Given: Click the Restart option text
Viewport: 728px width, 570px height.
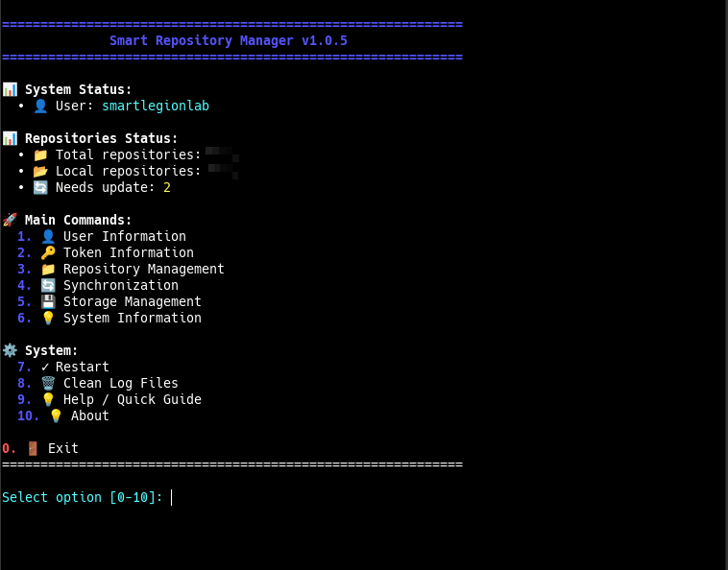Looking at the screenshot, I should [83, 367].
